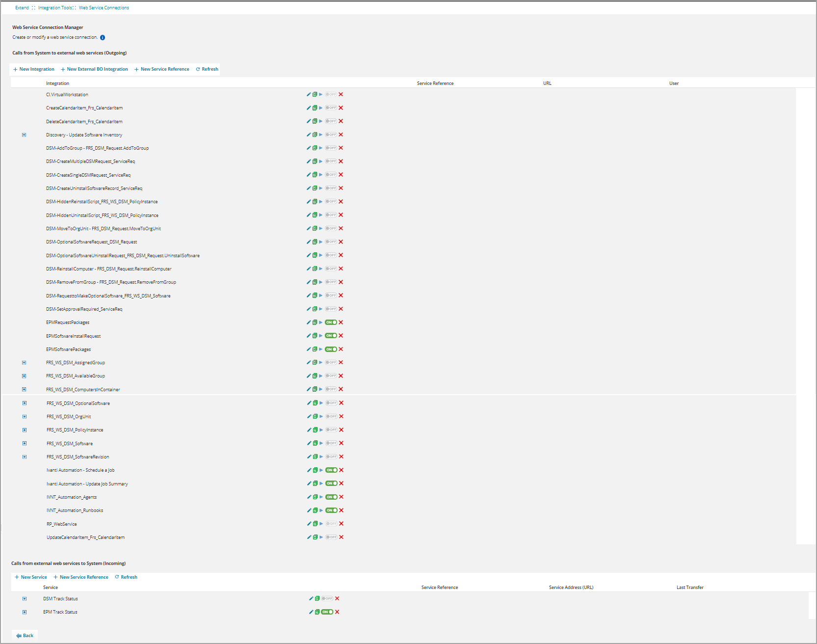The width and height of the screenshot is (817, 644).
Task: Switch off the EPM Track Status toggle
Action: pyautogui.click(x=327, y=612)
